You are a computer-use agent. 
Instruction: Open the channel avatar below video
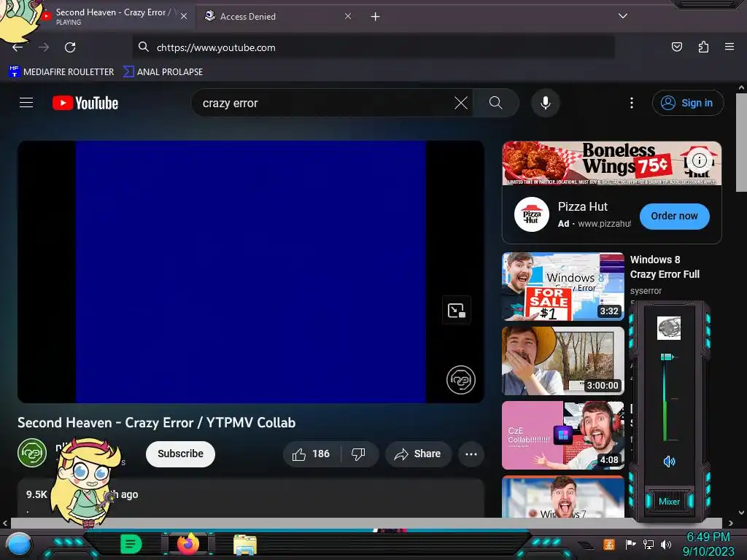[32, 453]
